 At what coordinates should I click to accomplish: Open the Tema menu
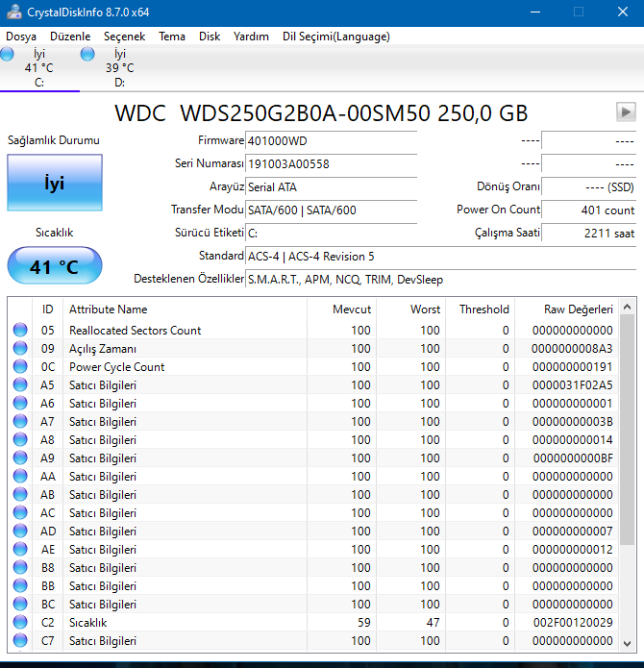coord(172,37)
